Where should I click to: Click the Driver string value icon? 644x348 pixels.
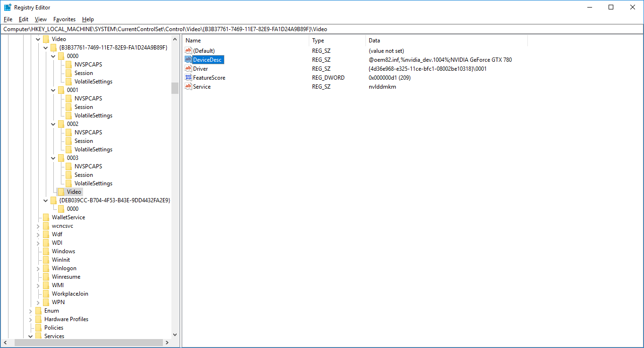[x=188, y=69]
